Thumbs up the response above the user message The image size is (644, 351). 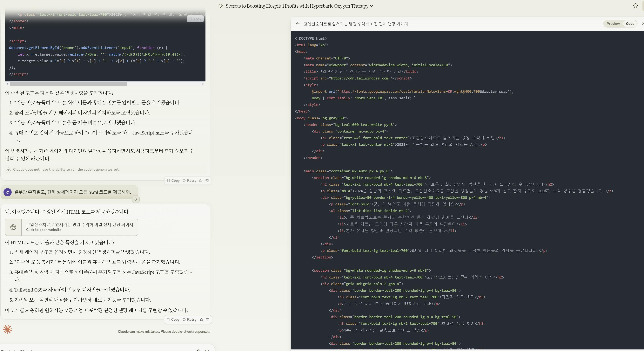pos(201,181)
